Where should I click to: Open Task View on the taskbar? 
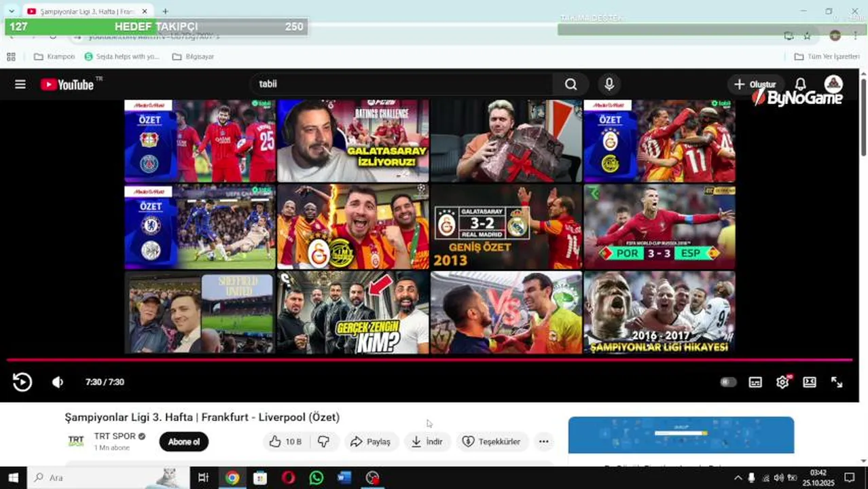[x=203, y=477]
